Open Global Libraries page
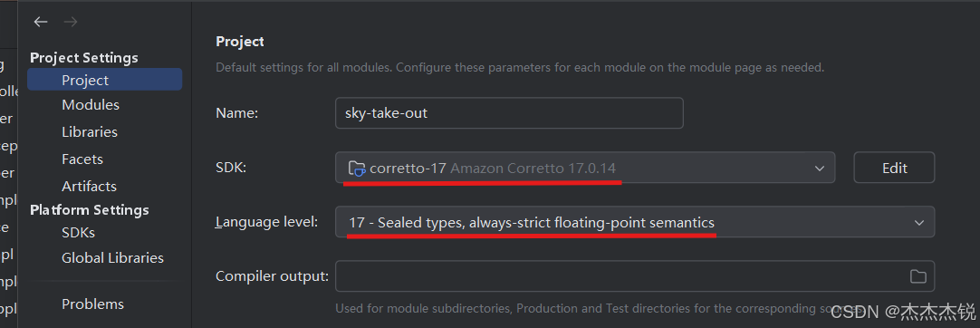Viewport: 980px width, 328px height. (x=112, y=258)
